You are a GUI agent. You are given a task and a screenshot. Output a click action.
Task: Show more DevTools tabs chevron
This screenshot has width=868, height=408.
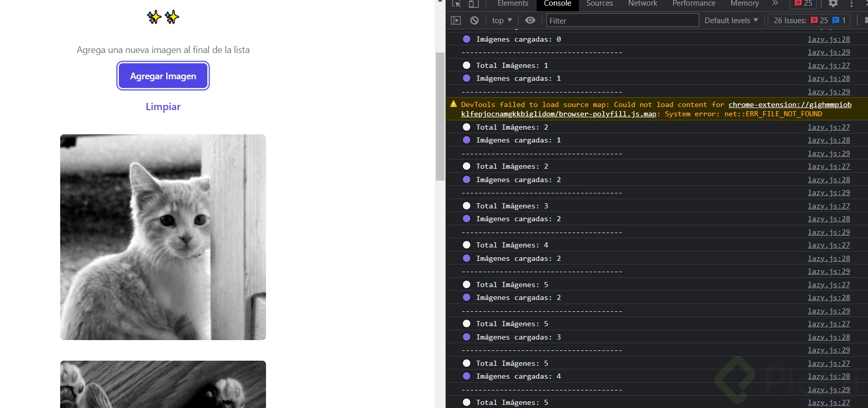click(x=775, y=3)
